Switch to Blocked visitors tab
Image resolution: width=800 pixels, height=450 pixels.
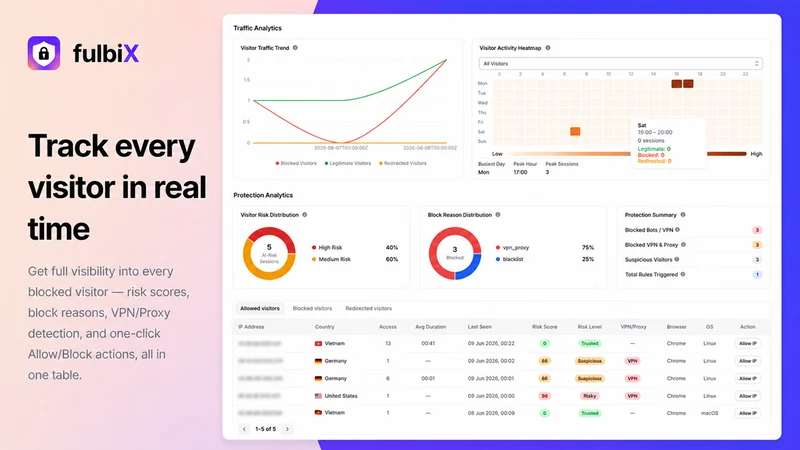(x=312, y=308)
